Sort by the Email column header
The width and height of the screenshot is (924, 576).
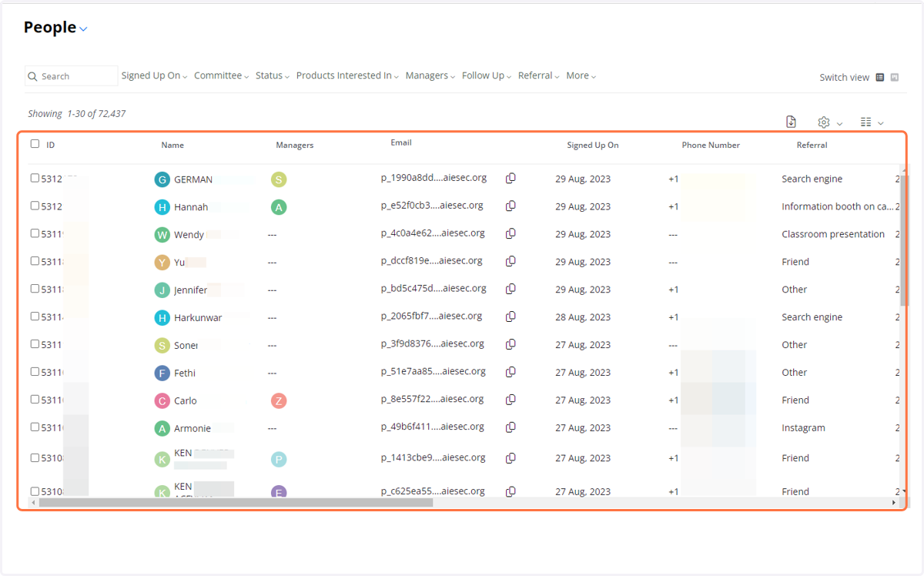coord(401,142)
